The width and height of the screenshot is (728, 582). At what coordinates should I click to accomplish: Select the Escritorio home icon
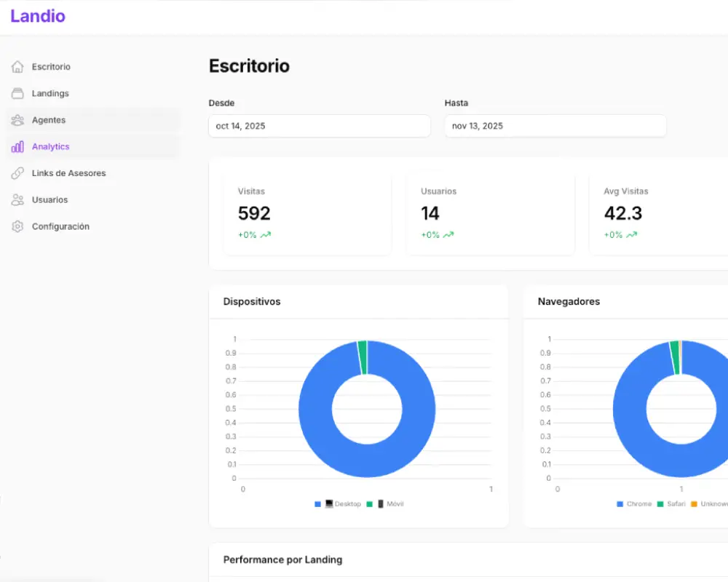(17, 66)
